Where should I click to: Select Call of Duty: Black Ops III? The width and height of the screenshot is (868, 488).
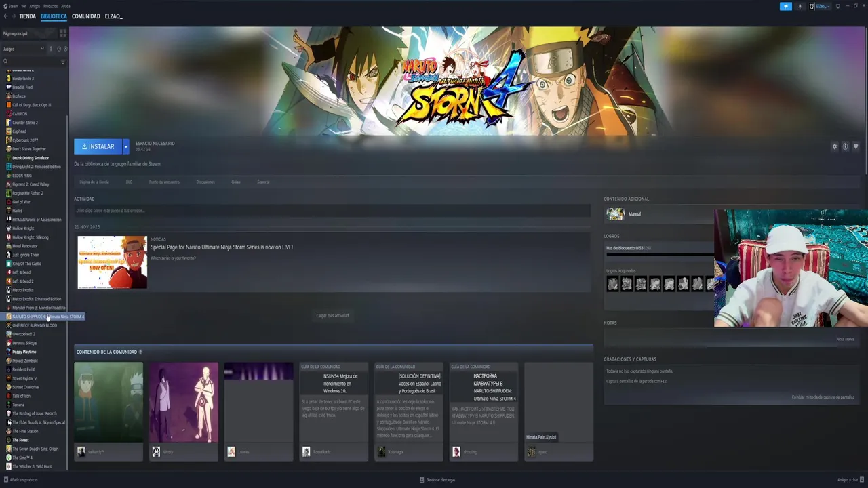pyautogui.click(x=31, y=105)
